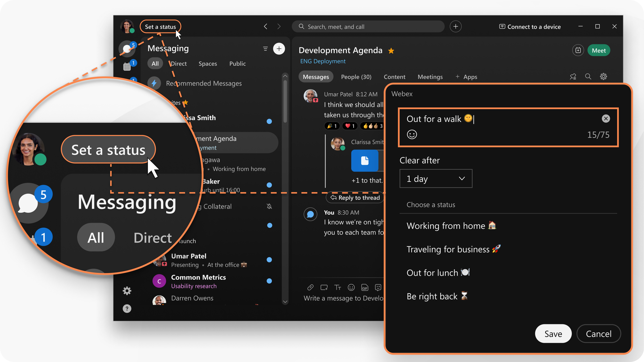The width and height of the screenshot is (644, 362).
Task: Click Save to confirm the status
Action: [553, 334]
